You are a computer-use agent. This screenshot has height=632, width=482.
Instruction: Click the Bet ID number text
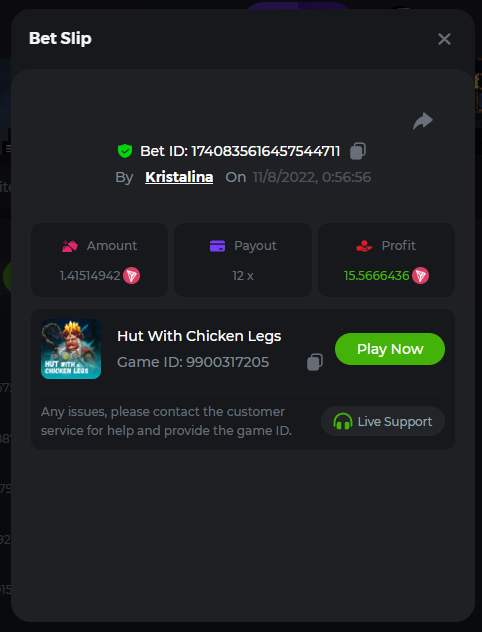tap(266, 151)
